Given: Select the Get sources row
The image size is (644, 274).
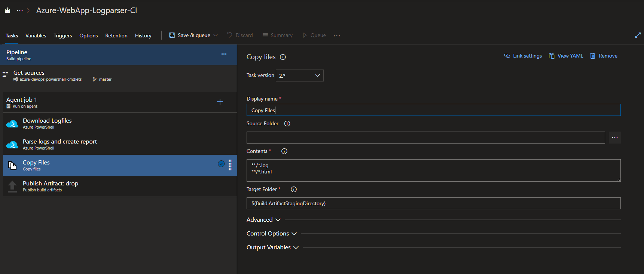Looking at the screenshot, I should pos(119,75).
